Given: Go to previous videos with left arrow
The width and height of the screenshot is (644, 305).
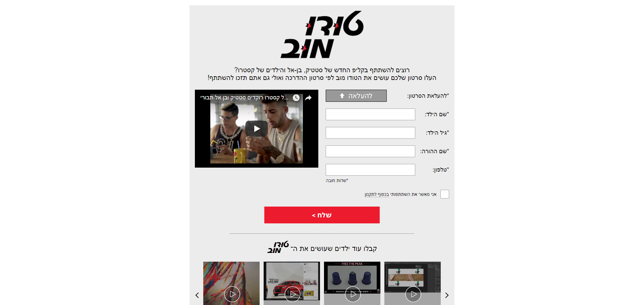Looking at the screenshot, I should point(197,295).
